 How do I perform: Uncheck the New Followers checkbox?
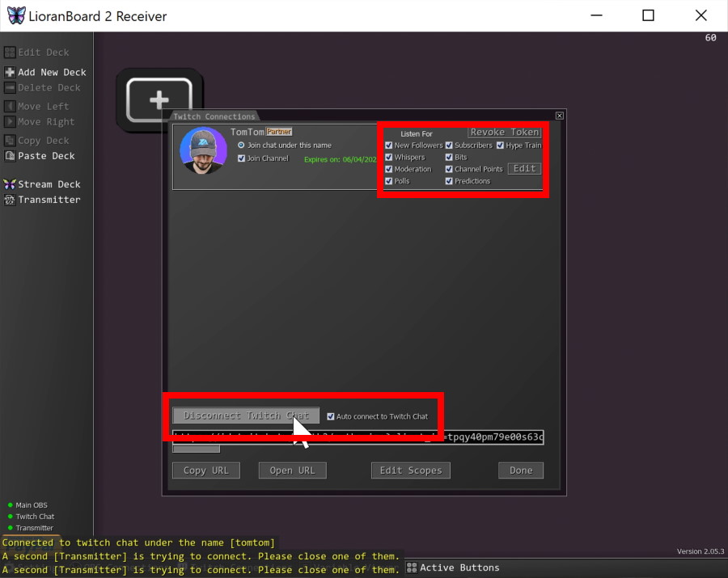[389, 146]
